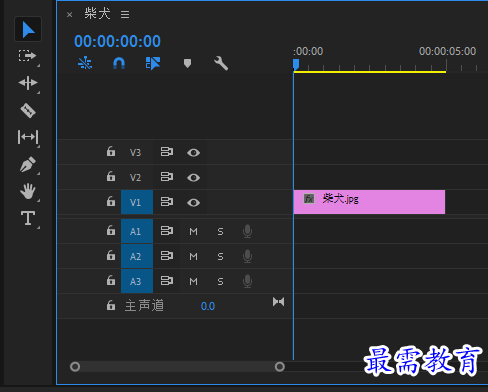Image resolution: width=488 pixels, height=392 pixels.
Task: Target track V2 label
Action: (x=135, y=178)
